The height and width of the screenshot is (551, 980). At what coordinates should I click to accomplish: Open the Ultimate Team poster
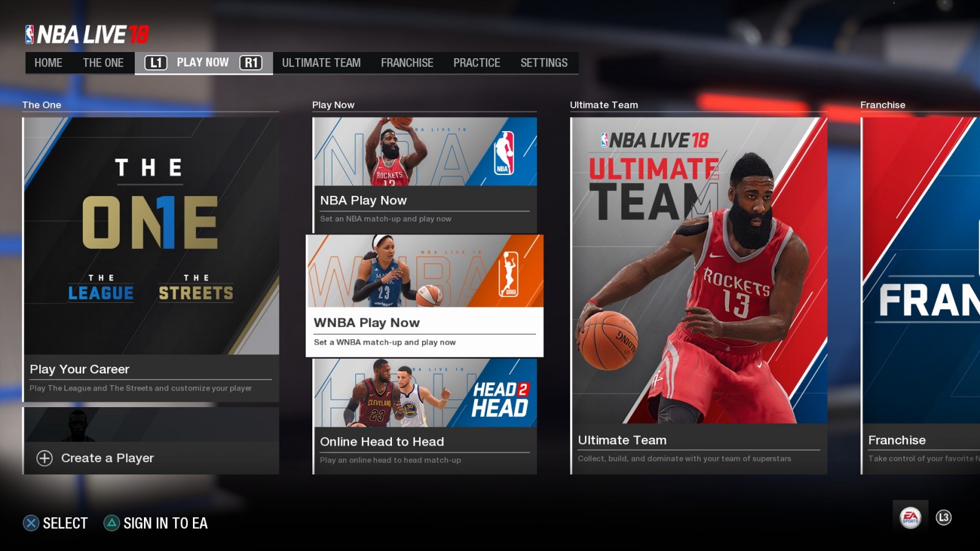point(699,270)
